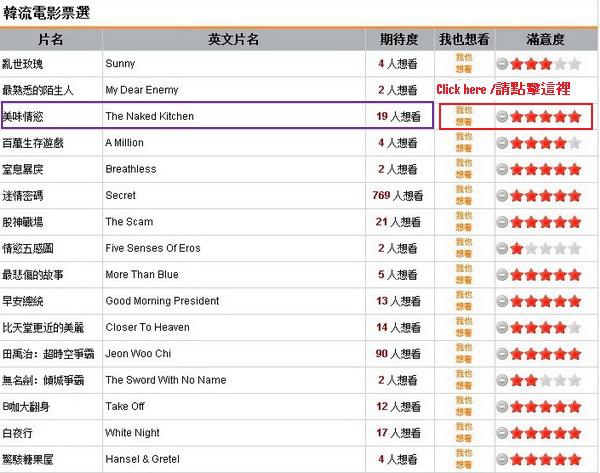Image resolution: width=600 pixels, height=473 pixels.
Task: Select the English title 'The Naked Kitchen'
Action: point(150,116)
